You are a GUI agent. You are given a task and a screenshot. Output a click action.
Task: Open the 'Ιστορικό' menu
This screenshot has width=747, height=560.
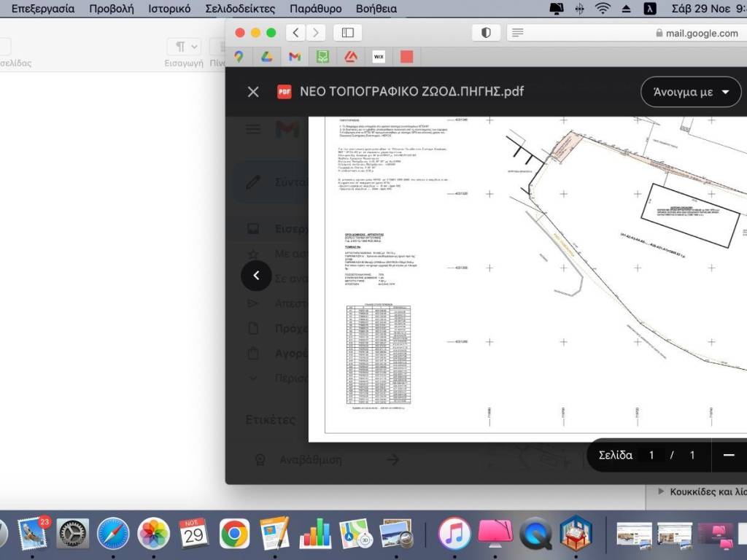(169, 9)
